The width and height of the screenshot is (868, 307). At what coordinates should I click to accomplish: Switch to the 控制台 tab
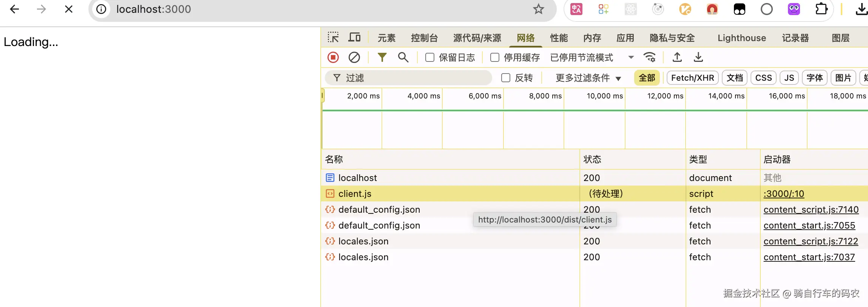pos(424,38)
